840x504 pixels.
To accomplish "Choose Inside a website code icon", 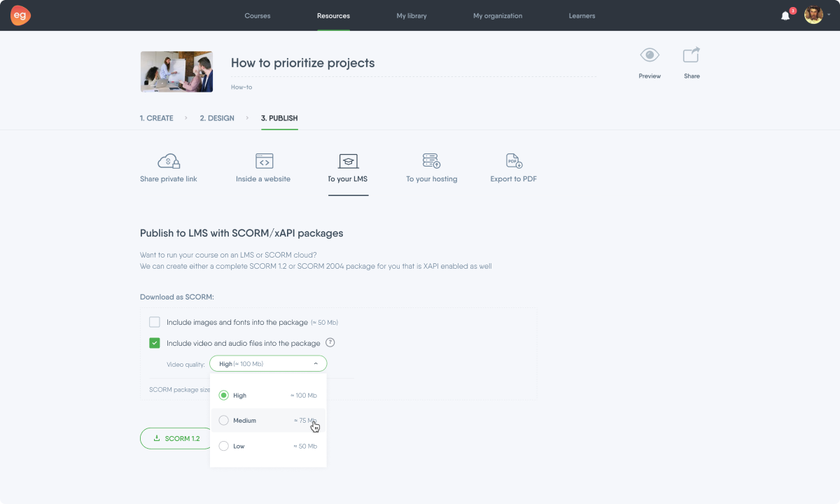I will point(264,161).
